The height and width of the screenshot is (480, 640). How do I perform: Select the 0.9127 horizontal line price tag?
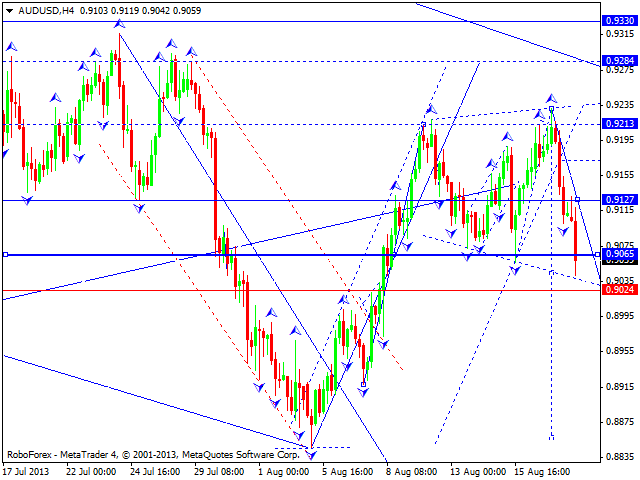coord(617,200)
